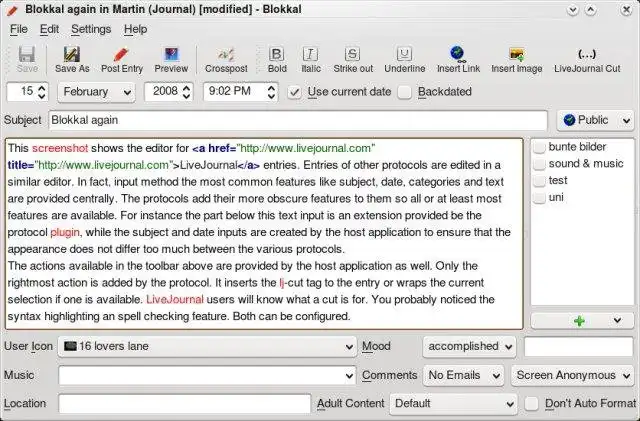Open the February month dropdown
Viewport: 640px width, 421px height.
pyautogui.click(x=96, y=92)
